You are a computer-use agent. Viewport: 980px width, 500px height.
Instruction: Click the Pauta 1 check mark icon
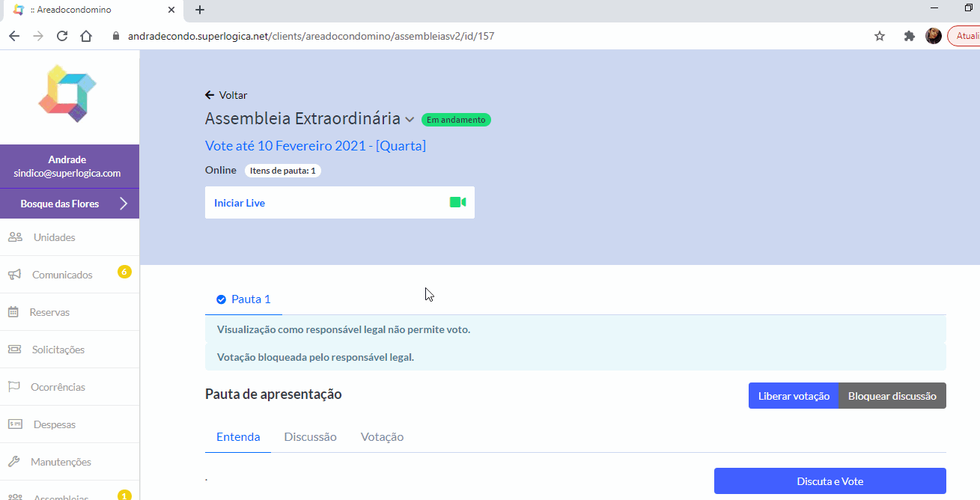[221, 299]
